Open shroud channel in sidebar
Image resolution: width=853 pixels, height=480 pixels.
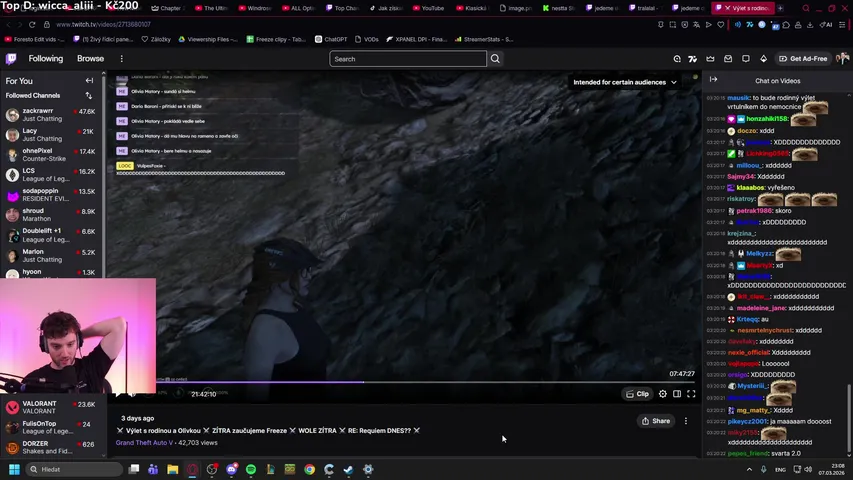51,214
